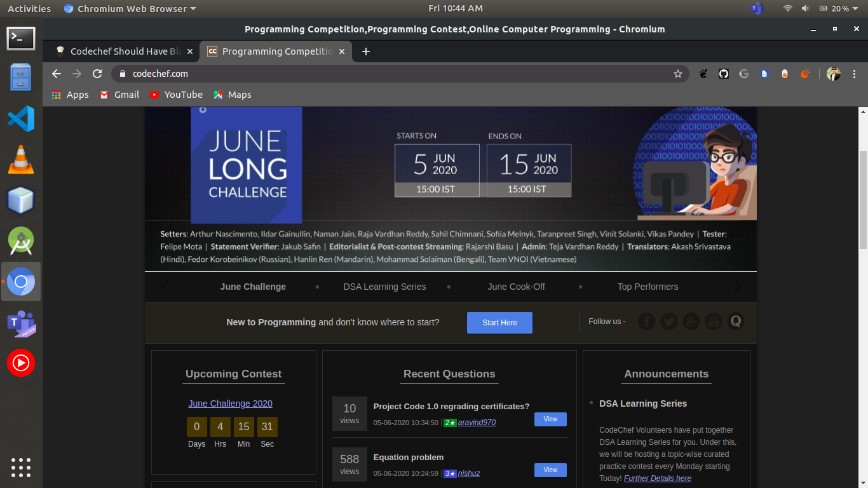Open the Activities overview

click(29, 9)
